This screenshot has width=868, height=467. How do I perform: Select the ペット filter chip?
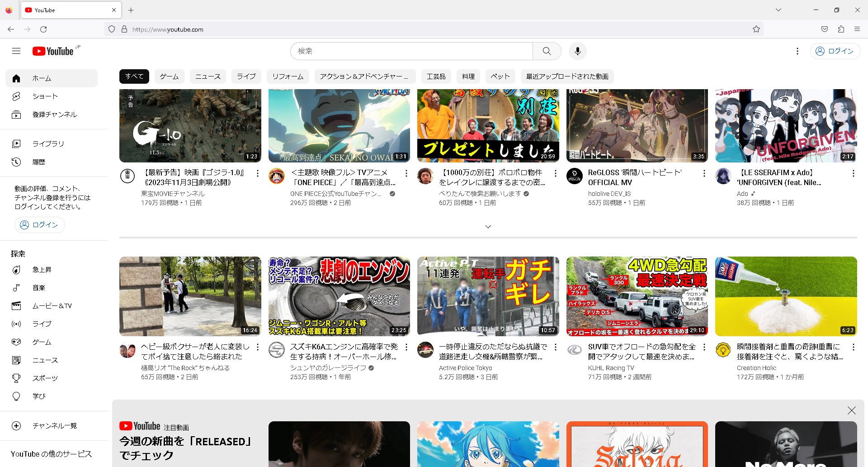tap(500, 76)
